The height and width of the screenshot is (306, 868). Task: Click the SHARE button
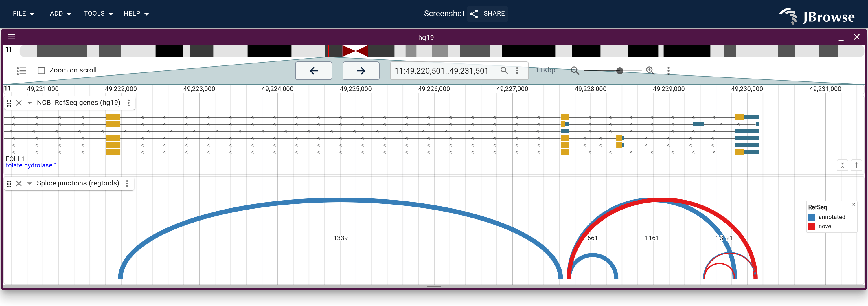click(x=487, y=14)
